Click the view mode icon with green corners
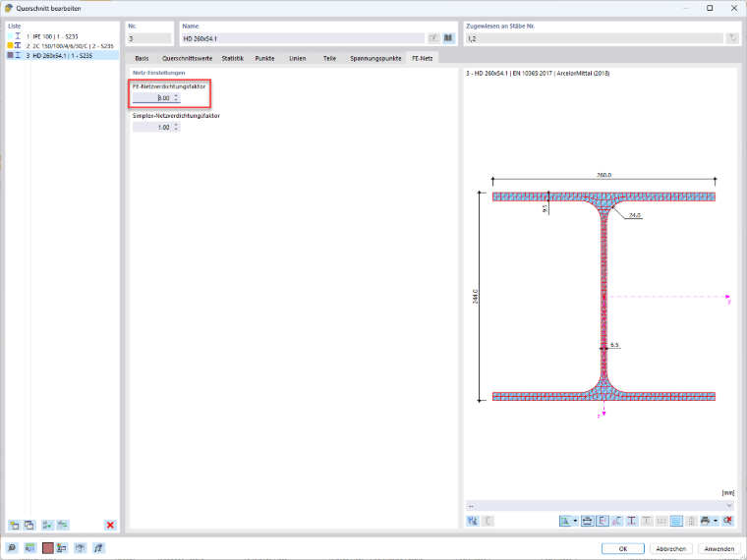Viewport: 747px width, 560px height. pyautogui.click(x=565, y=521)
